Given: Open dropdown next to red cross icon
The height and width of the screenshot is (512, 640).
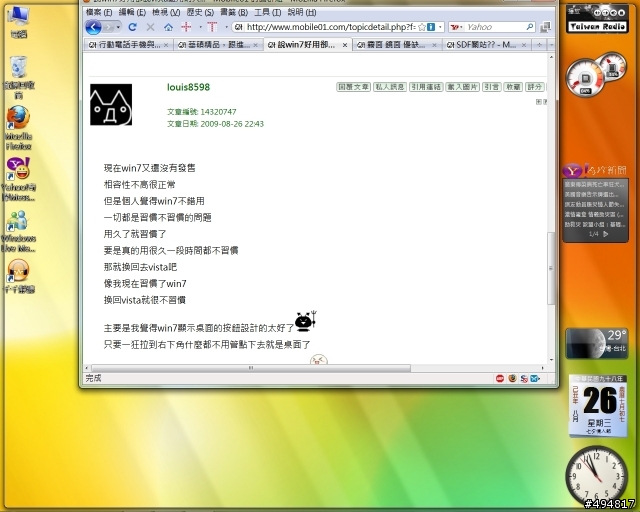Looking at the screenshot, I should pos(200,27).
